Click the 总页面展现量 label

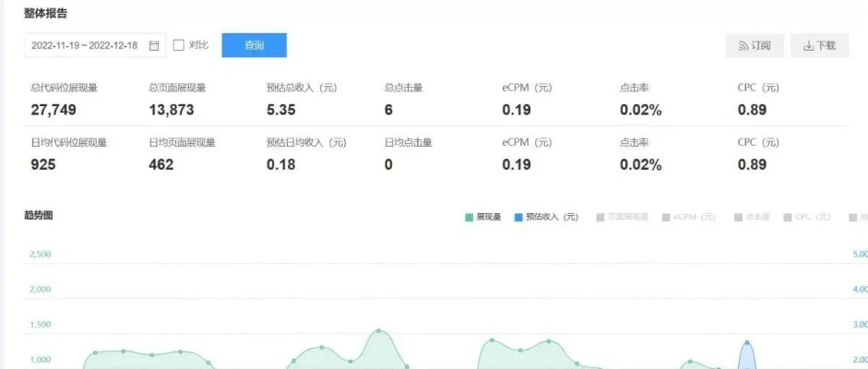coord(177,88)
